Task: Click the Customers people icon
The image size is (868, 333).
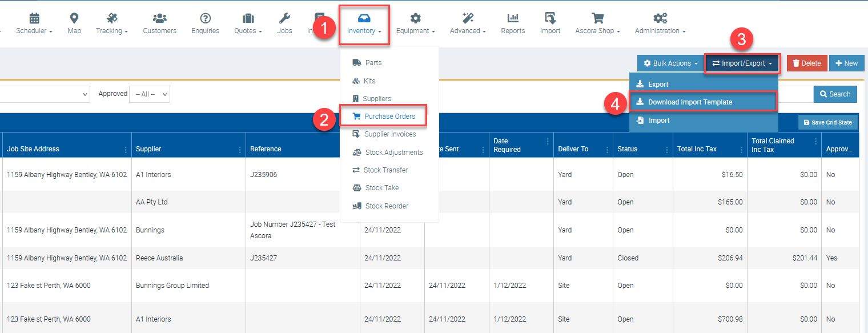Action: [x=159, y=19]
